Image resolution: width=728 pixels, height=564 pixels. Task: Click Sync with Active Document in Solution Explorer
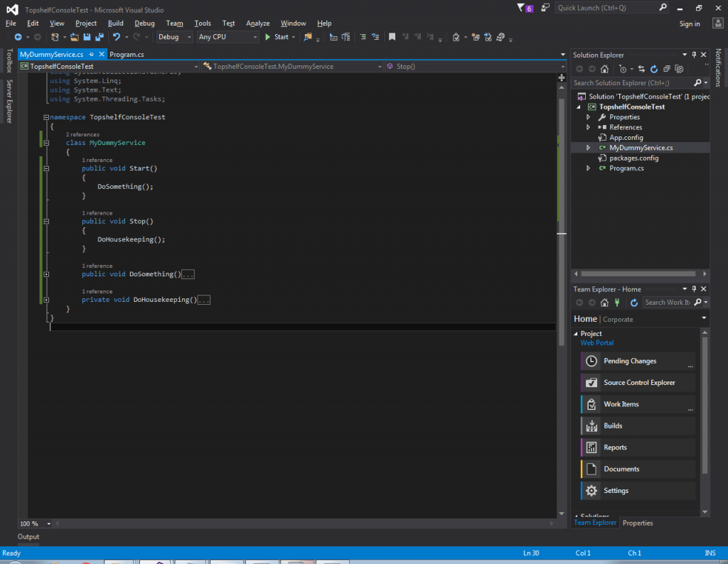point(641,69)
